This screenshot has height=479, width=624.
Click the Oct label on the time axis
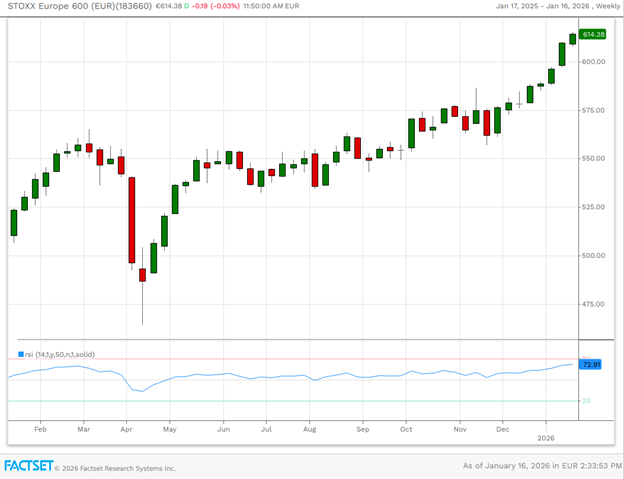(406, 427)
